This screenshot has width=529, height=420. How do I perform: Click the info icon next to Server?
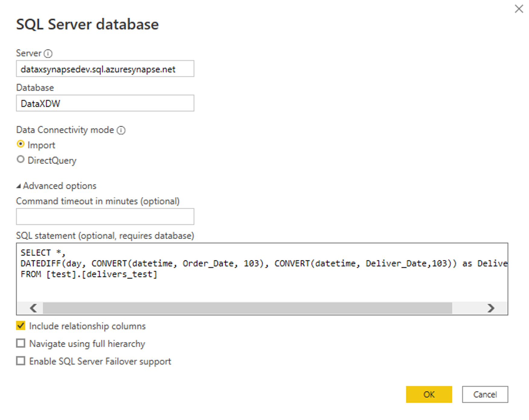[x=48, y=54]
